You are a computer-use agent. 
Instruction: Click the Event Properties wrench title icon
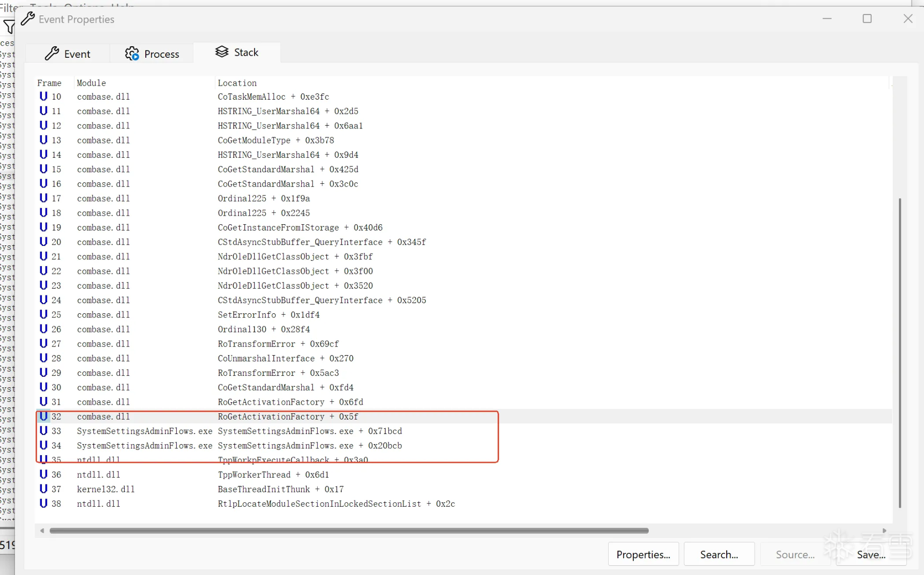pyautogui.click(x=27, y=19)
